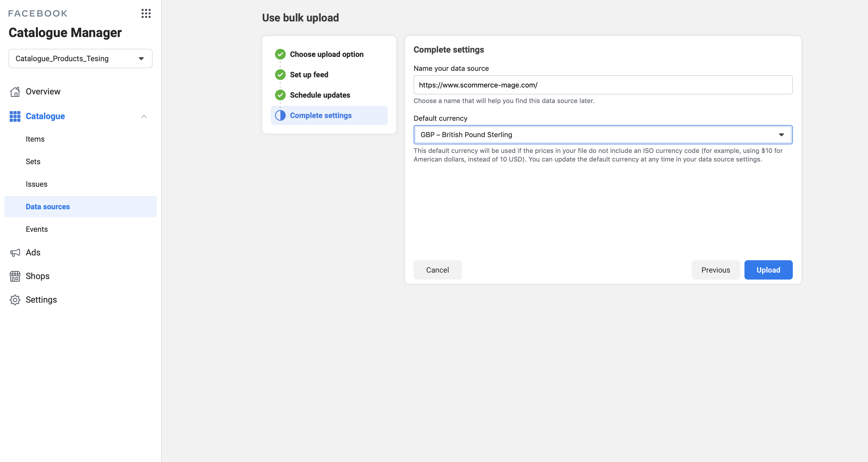Open Shops via the storefront icon

pyautogui.click(x=15, y=276)
